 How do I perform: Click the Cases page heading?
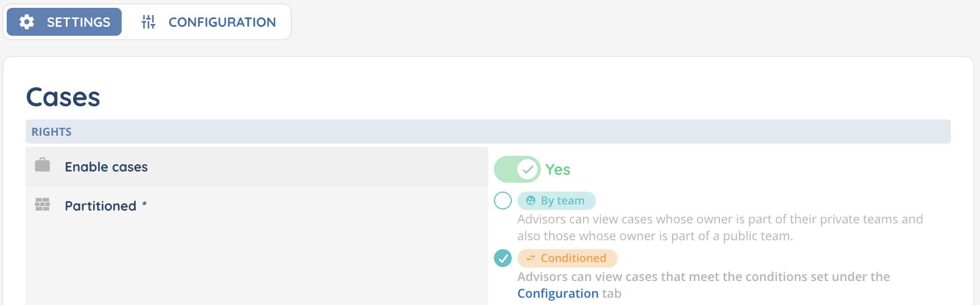(x=63, y=97)
